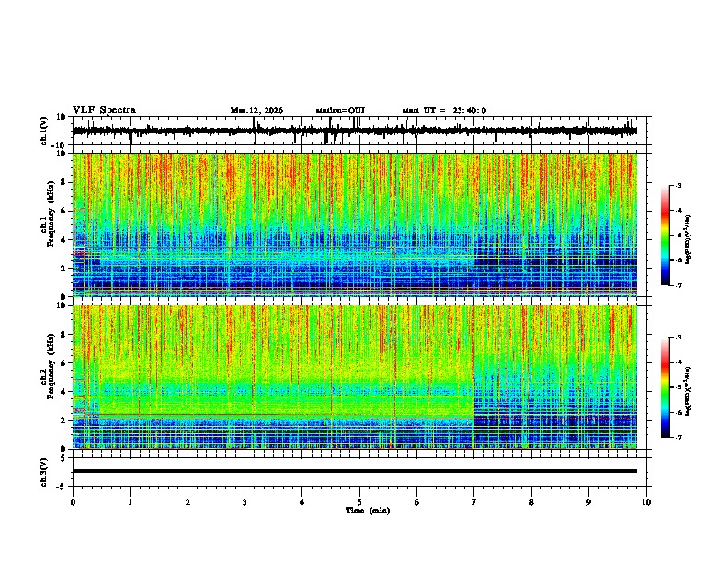The height and width of the screenshot is (563, 728).
Task: Click the '-7' label on ch.1 colorbar
Action: [x=678, y=285]
